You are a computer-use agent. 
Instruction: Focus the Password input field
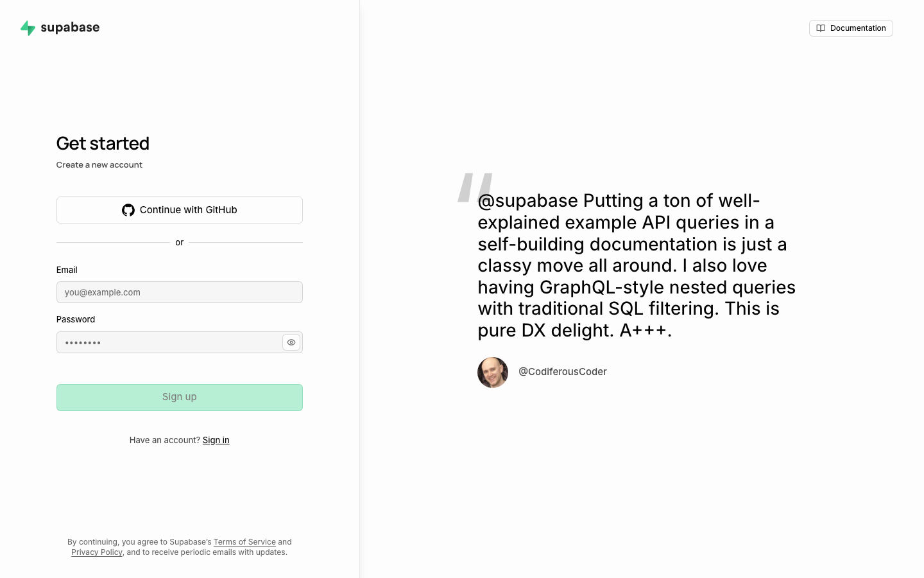(169, 342)
